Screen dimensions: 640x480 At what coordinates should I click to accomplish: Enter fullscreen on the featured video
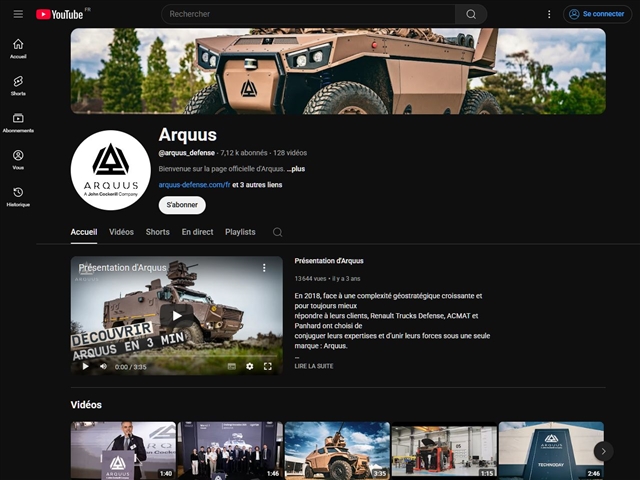click(267, 367)
